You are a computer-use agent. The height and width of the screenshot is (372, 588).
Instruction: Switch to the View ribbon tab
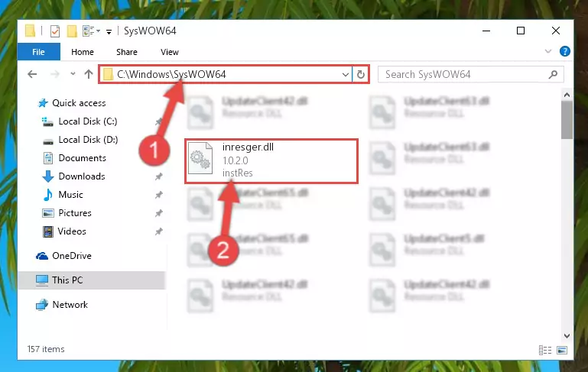(x=170, y=52)
